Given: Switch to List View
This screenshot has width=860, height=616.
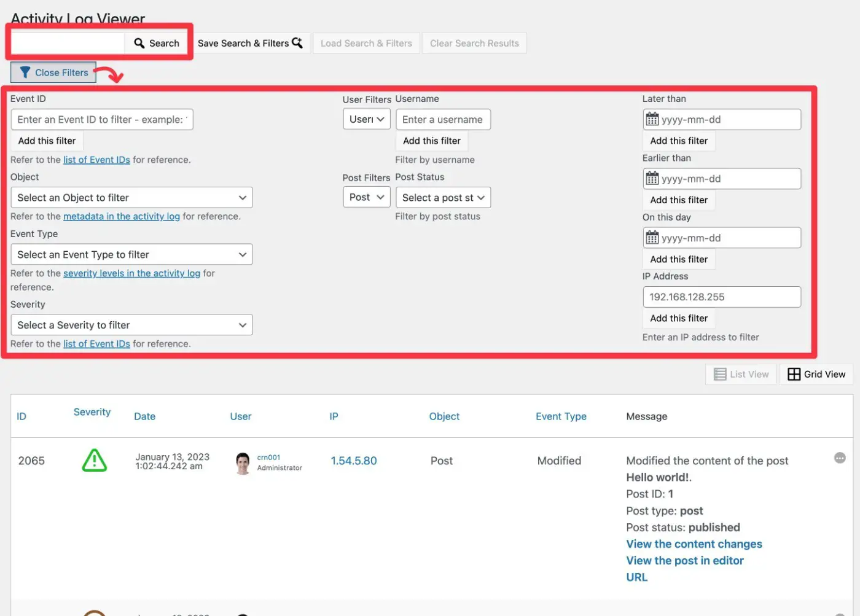Looking at the screenshot, I should [741, 374].
